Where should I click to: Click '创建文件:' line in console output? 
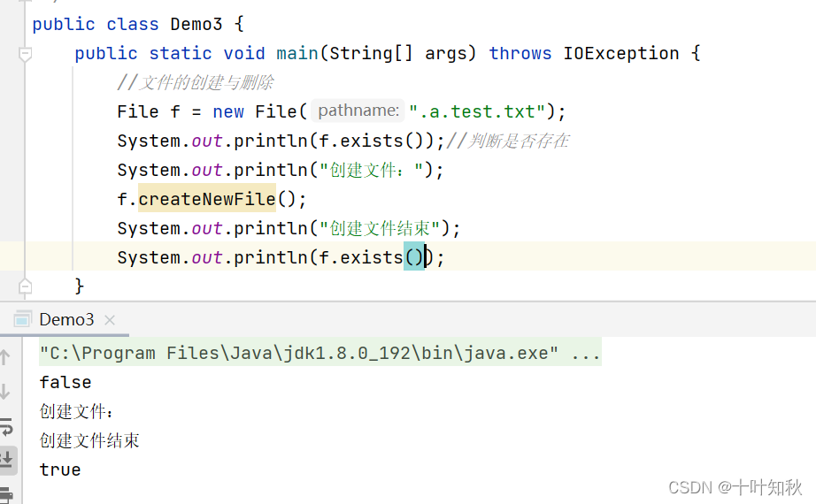pyautogui.click(x=76, y=411)
